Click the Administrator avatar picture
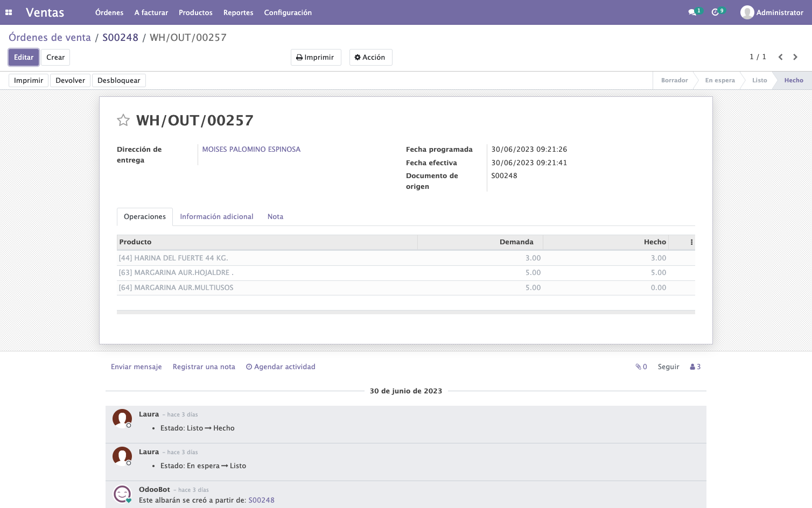The height and width of the screenshot is (508, 812). coord(747,12)
